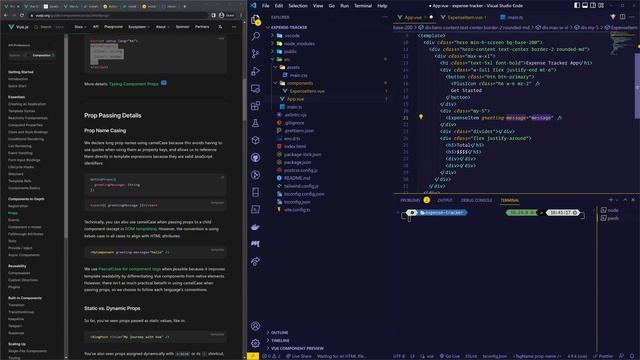Viewport: 640px width, 360px height.
Task: Toggle secondary side bar layout button
Action: tap(593, 6)
